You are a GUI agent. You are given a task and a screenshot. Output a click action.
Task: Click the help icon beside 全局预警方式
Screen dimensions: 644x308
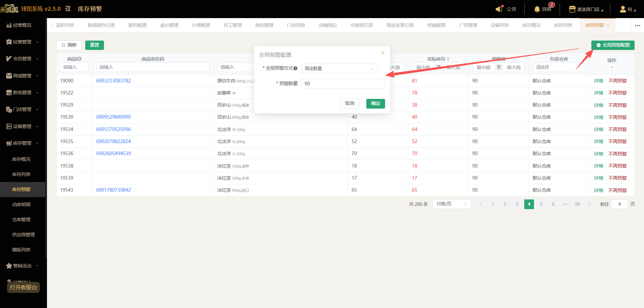tap(296, 68)
